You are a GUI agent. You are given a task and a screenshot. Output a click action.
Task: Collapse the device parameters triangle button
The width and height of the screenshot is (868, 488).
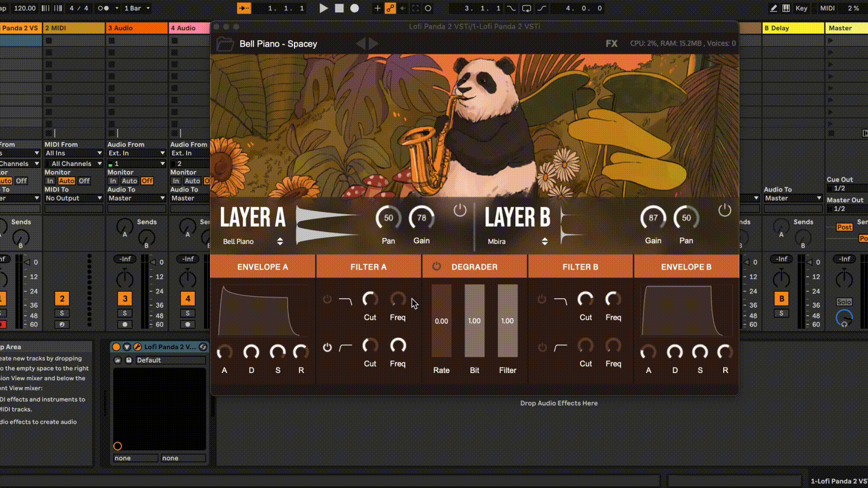click(127, 347)
